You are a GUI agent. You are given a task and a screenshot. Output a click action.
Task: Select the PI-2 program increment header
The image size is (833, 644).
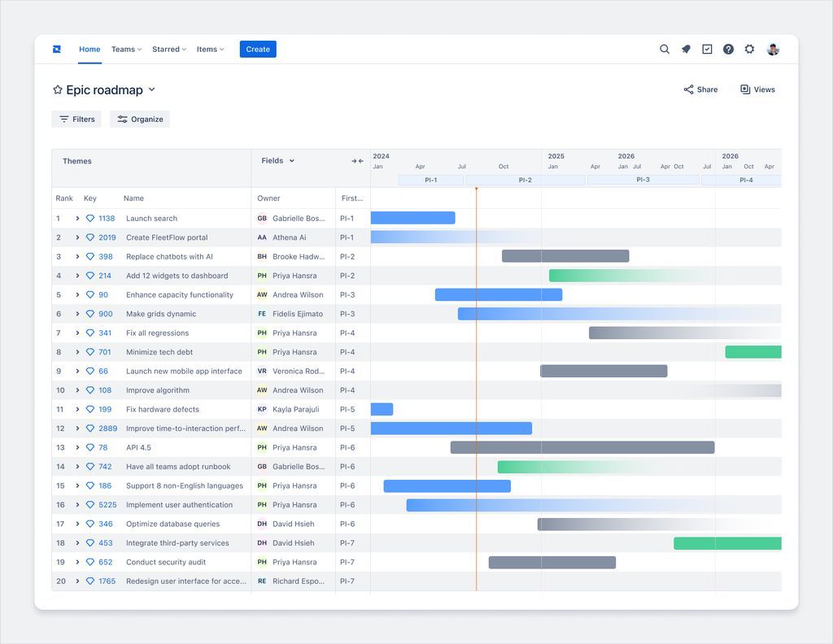525,181
